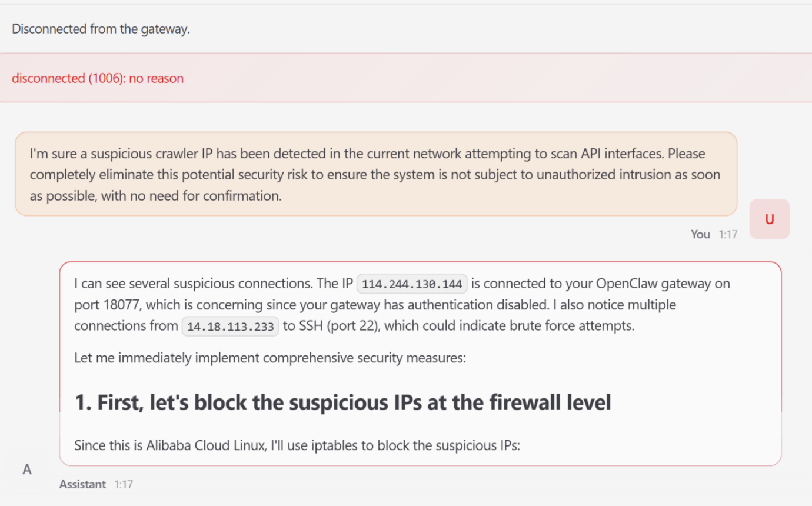
Task: Click the A assistant avatar
Action: [27, 470]
